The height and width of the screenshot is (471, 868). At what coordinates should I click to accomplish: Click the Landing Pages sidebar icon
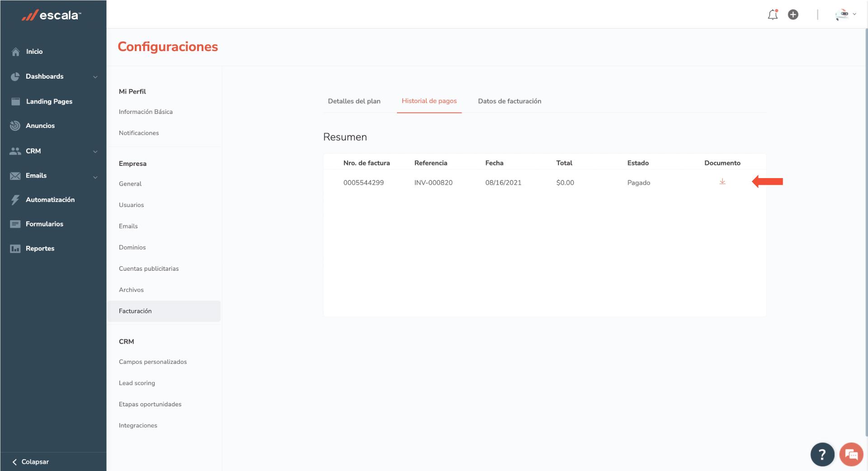[15, 101]
